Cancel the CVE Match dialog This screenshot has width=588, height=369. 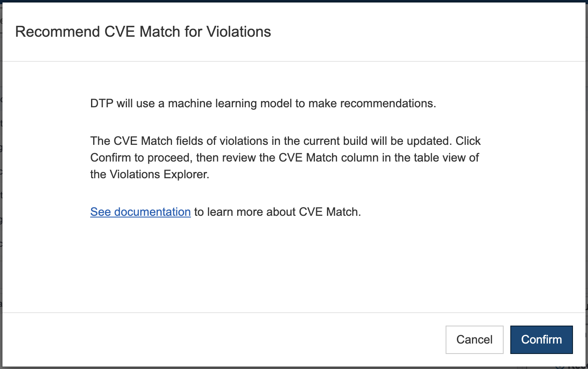[x=474, y=339]
